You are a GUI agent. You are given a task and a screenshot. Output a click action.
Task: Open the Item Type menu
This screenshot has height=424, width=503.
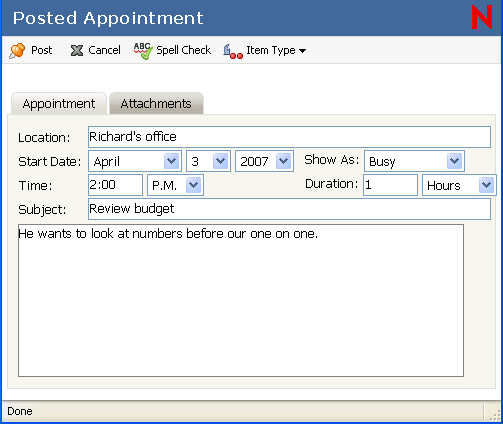276,50
